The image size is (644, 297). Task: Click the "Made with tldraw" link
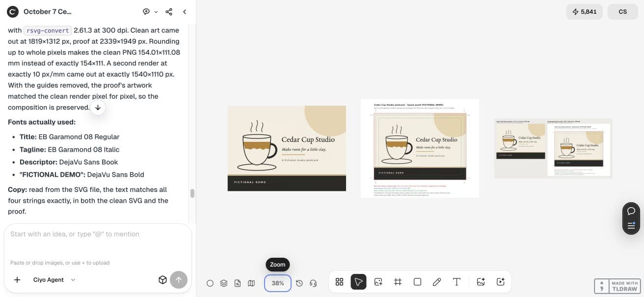[x=617, y=286]
